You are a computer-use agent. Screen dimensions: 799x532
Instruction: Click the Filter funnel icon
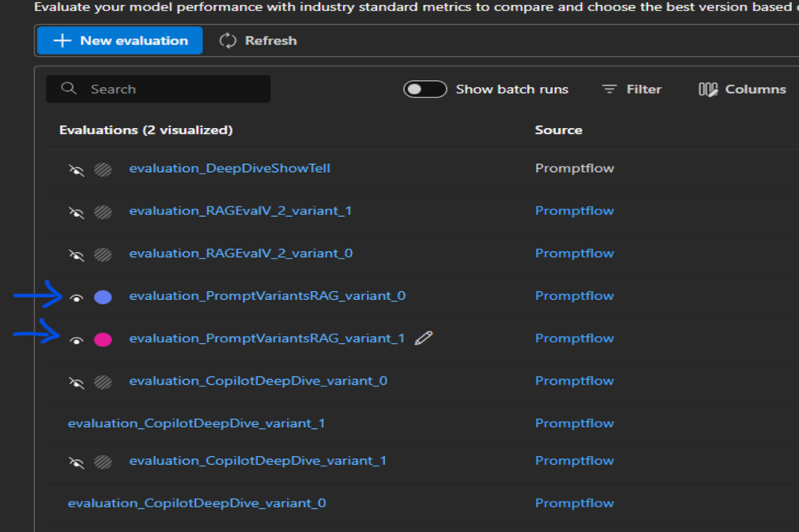[609, 90]
